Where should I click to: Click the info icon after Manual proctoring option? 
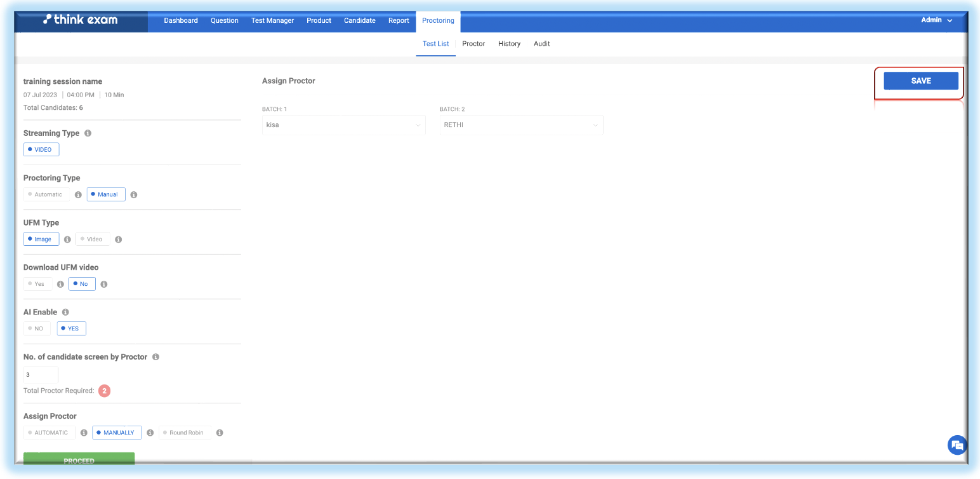[x=134, y=194]
